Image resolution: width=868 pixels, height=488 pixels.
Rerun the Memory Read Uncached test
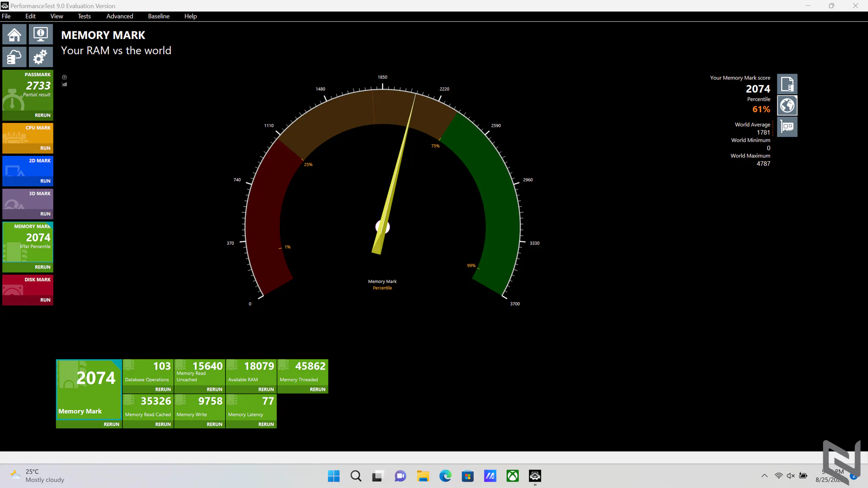(x=214, y=389)
